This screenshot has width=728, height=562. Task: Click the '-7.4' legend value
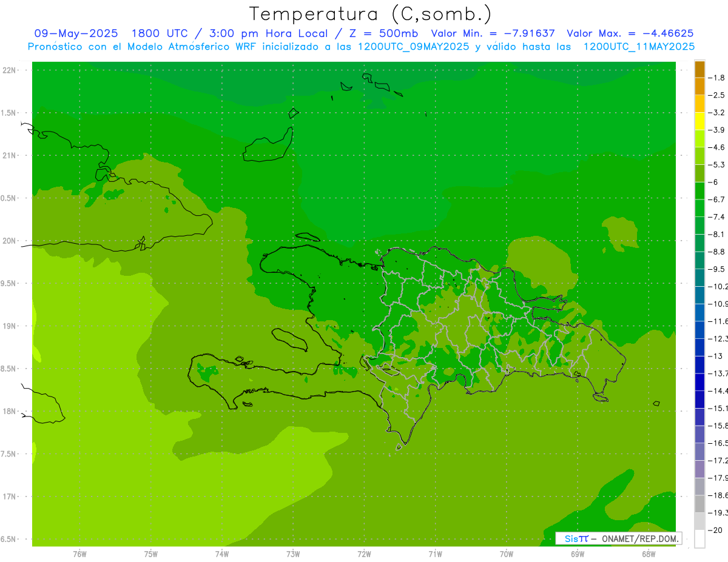click(716, 217)
